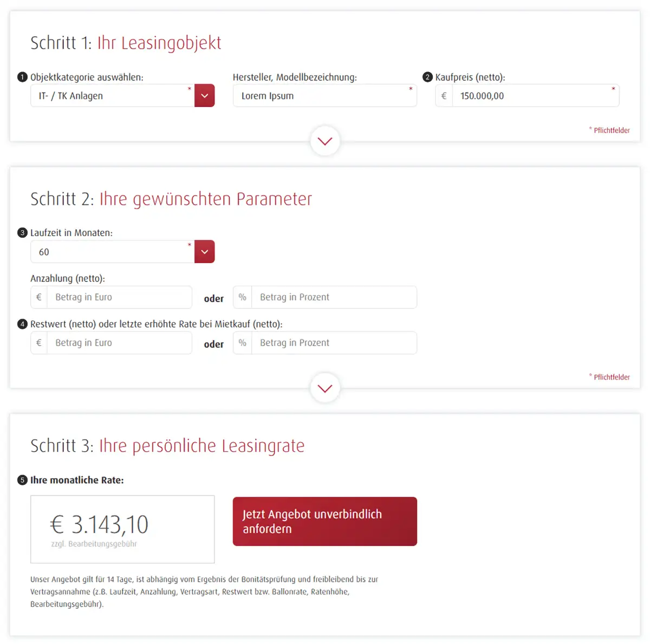The width and height of the screenshot is (650, 644).
Task: Click the numbered badge 1 next to Objektkategorie
Action: point(22,77)
